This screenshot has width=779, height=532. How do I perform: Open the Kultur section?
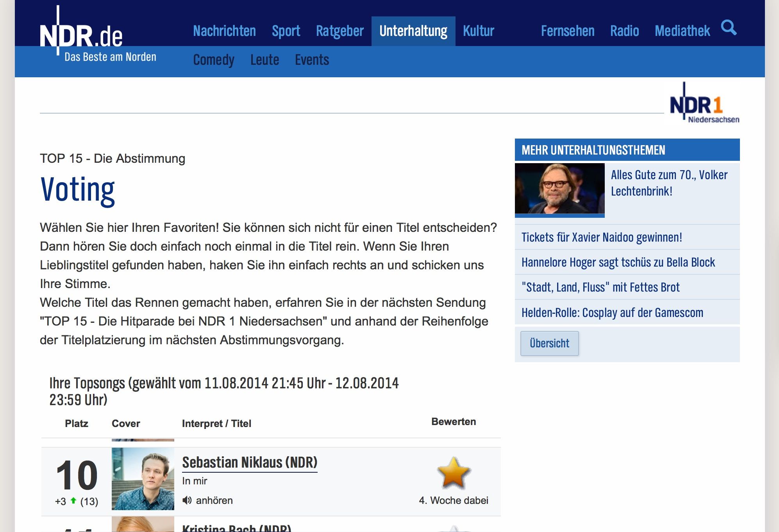click(479, 31)
